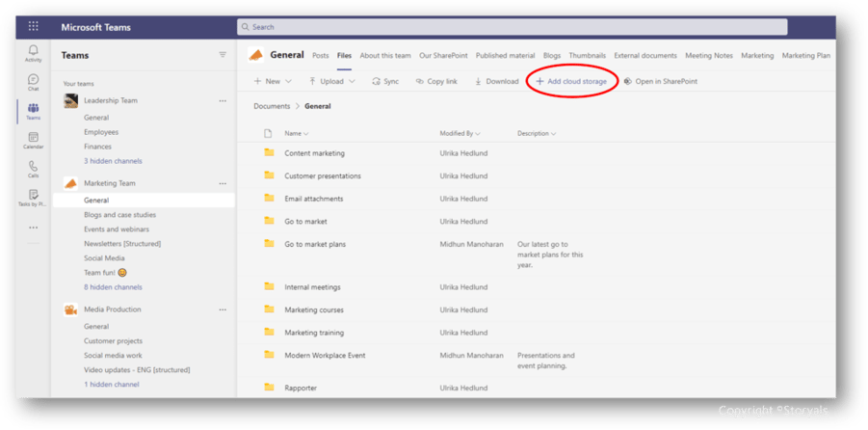Click Add cloud storage
Image resolution: width=868 pixels, height=430 pixels.
coord(571,81)
